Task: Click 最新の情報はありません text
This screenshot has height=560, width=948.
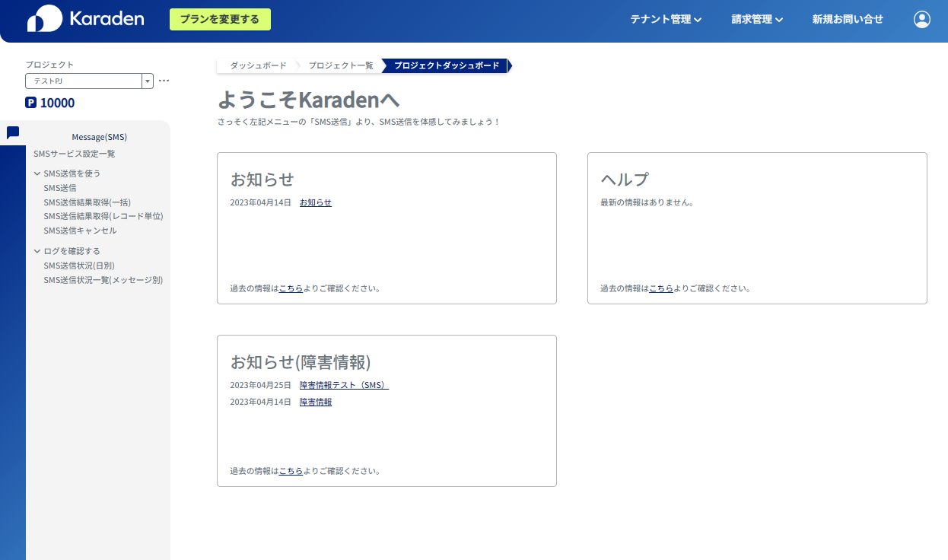Action: pos(647,202)
